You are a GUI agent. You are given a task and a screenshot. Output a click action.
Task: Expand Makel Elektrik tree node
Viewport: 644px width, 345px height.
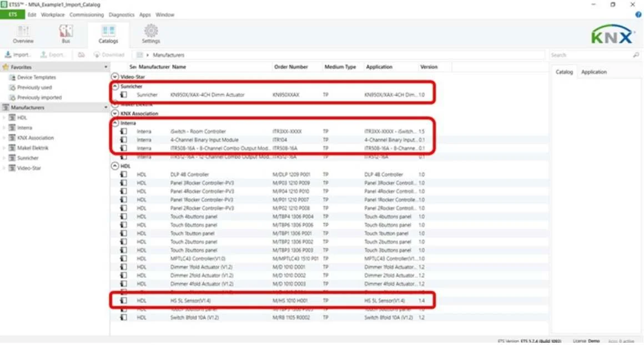coord(4,148)
